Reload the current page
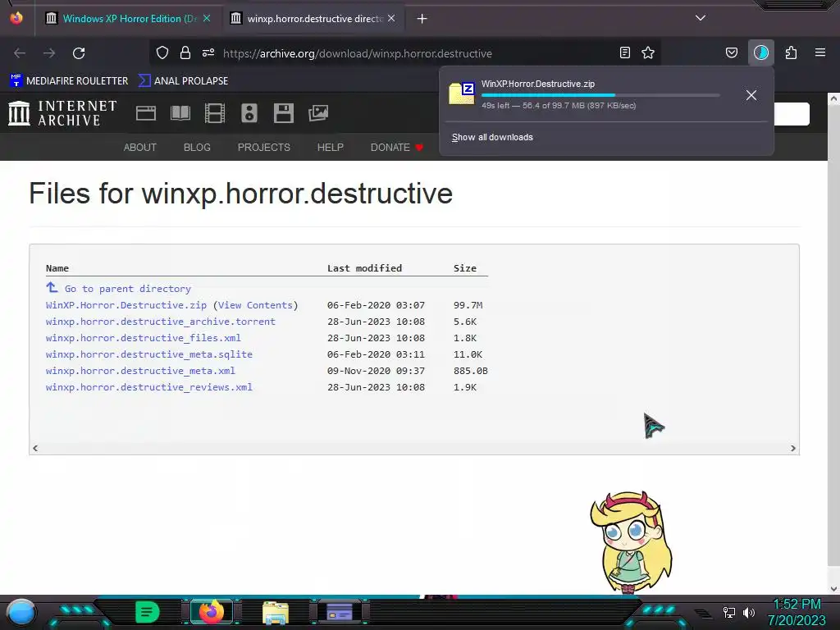Viewport: 840px width, 630px height. [x=79, y=53]
